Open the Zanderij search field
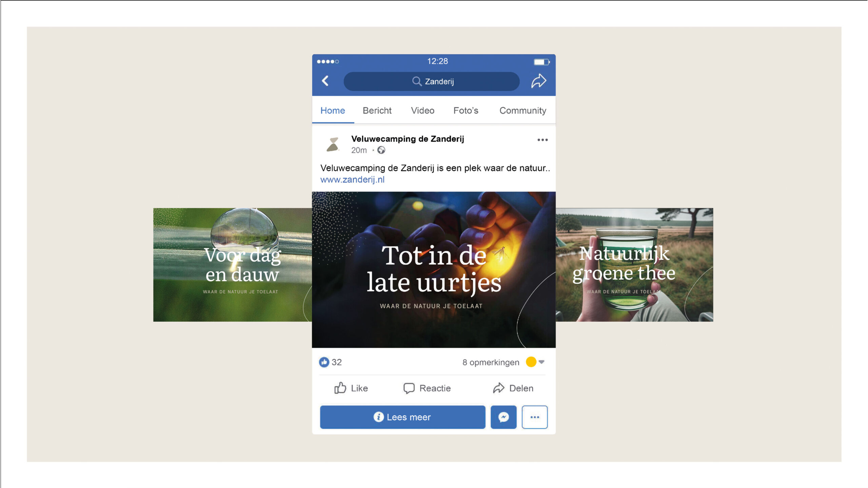This screenshot has height=488, width=868. click(x=431, y=81)
